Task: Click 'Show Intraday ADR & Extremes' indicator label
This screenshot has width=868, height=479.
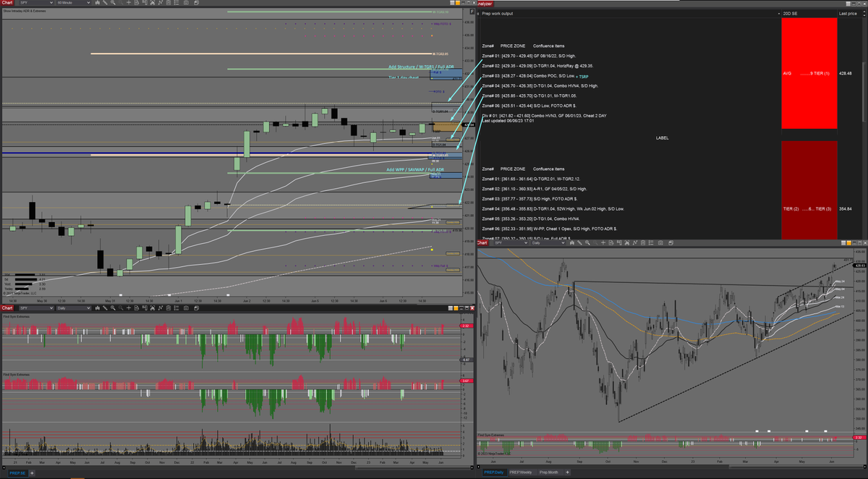Action: [24, 10]
